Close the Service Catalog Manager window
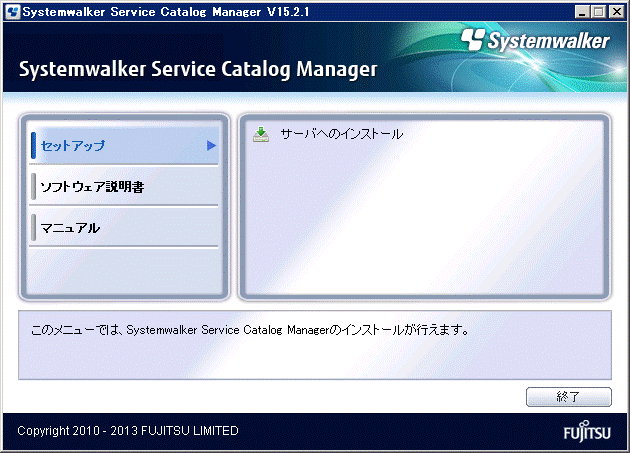This screenshot has width=630, height=453. [618, 11]
